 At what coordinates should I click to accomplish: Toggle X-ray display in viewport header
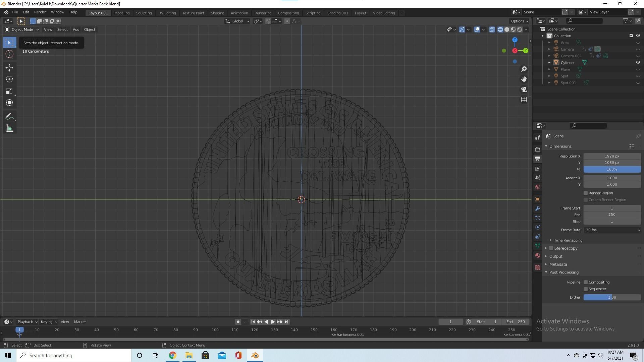click(492, 29)
